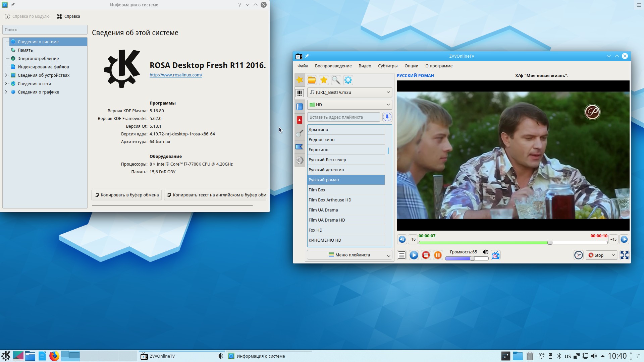Expand Сведения об устройствах tree node
Viewport: 644px width, 362px height.
point(6,75)
